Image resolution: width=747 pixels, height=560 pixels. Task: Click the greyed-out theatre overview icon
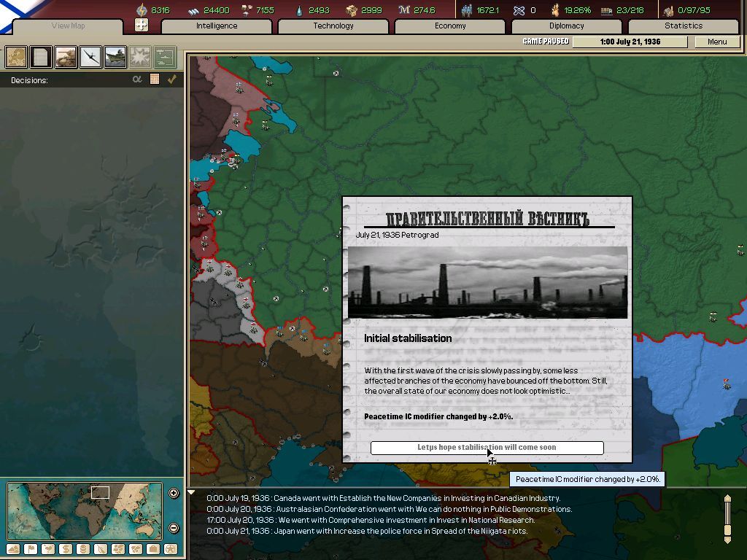click(165, 57)
